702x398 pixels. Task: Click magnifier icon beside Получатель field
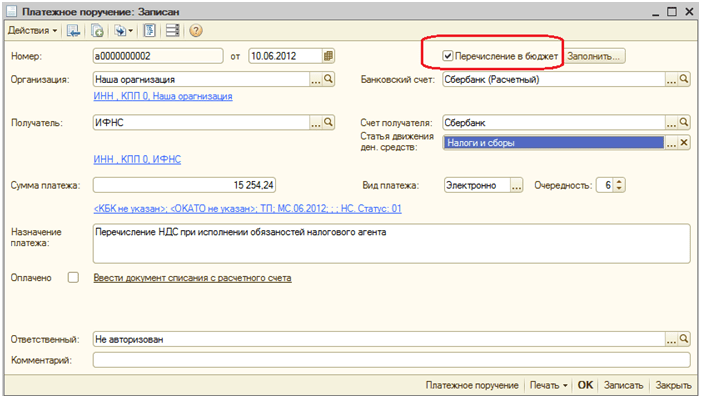pyautogui.click(x=329, y=122)
